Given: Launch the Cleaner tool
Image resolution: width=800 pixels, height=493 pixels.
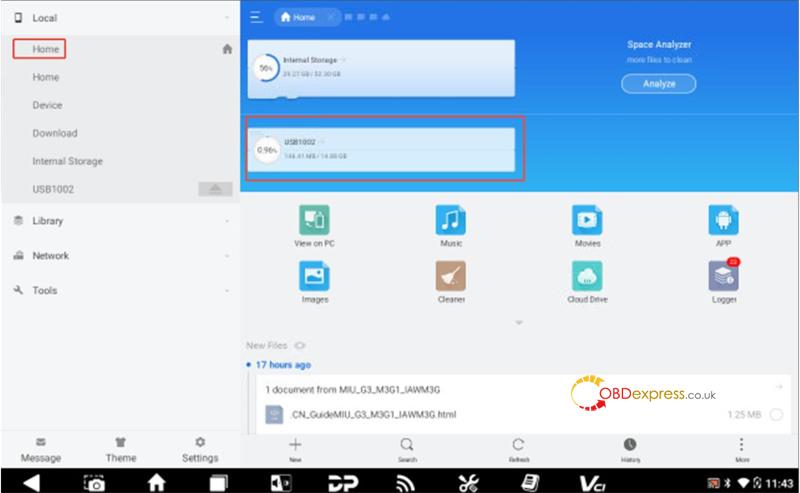Looking at the screenshot, I should (451, 276).
